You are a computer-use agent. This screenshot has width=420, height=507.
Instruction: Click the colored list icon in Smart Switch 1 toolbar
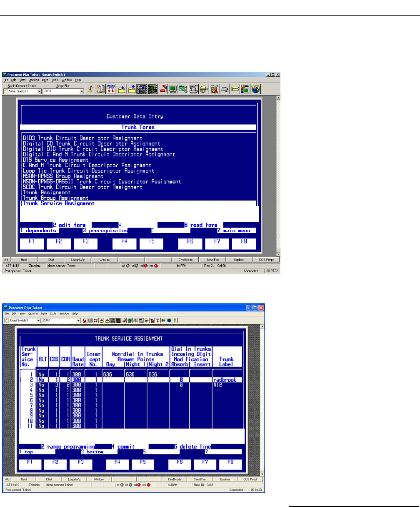246,90
